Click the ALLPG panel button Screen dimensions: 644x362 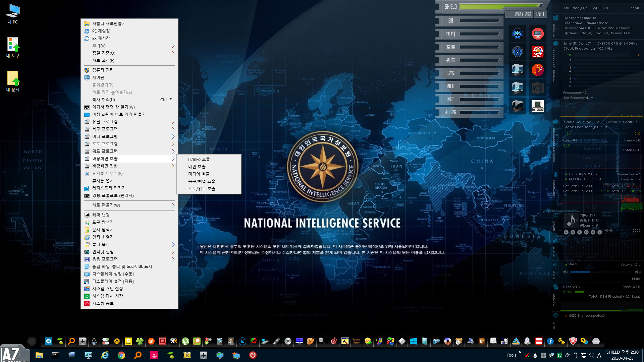(x=470, y=112)
